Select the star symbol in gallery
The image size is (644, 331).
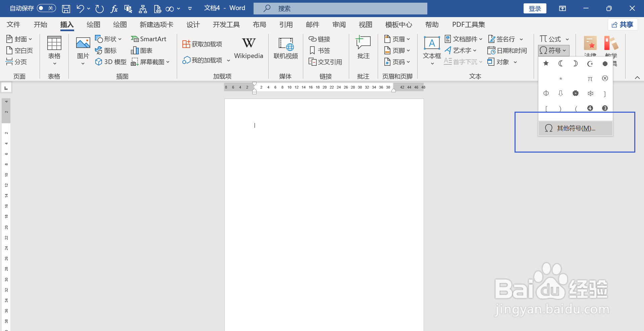click(x=546, y=63)
